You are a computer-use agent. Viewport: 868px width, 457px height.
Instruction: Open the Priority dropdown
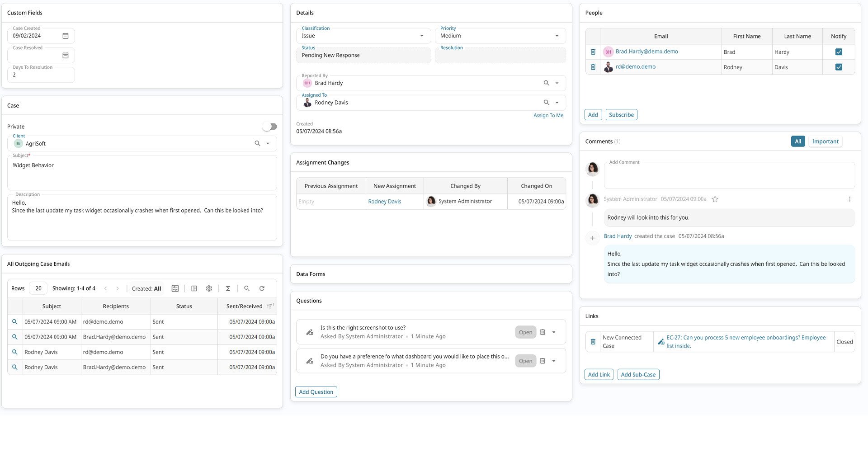(557, 36)
